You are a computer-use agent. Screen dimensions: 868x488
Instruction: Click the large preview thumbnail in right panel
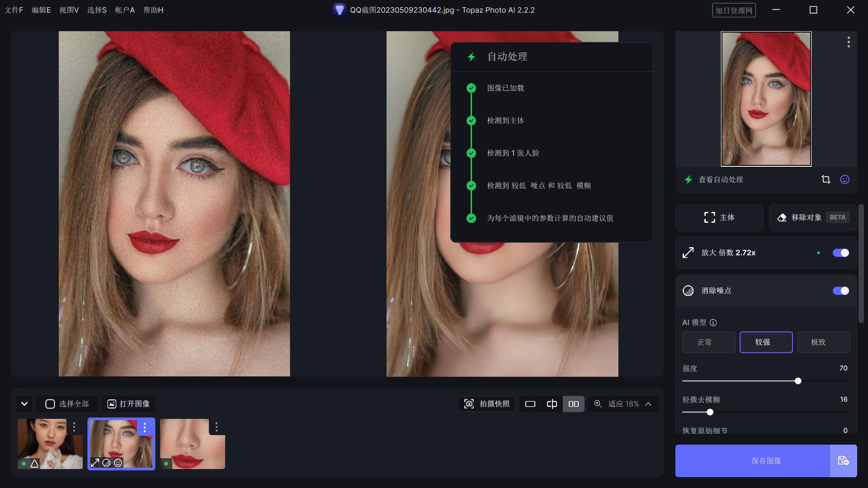pos(766,99)
